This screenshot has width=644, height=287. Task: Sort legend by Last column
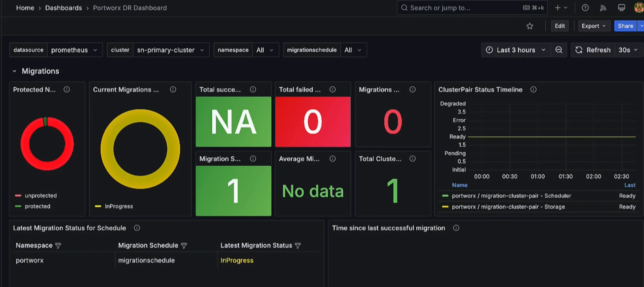pos(630,185)
